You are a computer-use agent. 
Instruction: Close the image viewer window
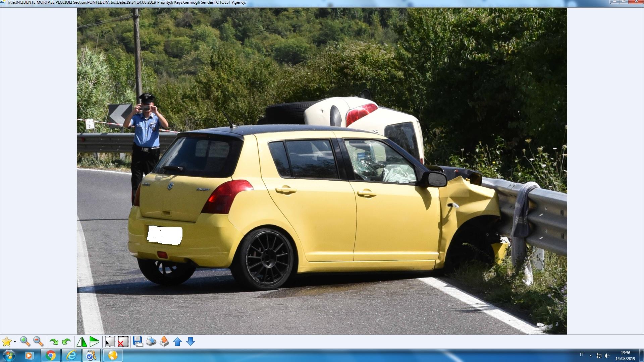[636, 2]
